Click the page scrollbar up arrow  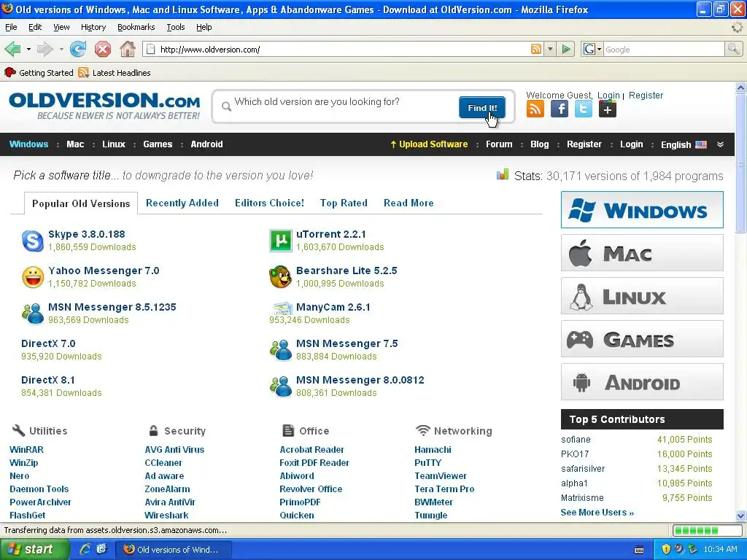pos(740,87)
